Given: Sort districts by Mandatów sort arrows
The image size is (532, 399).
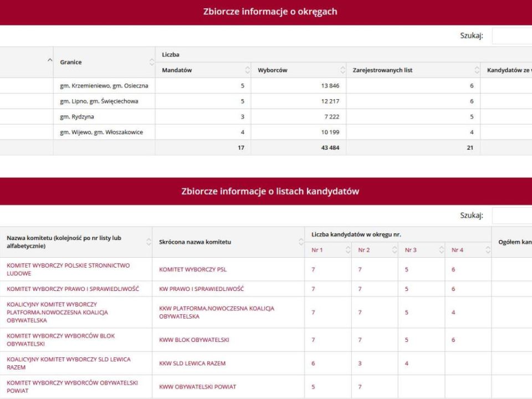Looking at the screenshot, I should click(247, 70).
